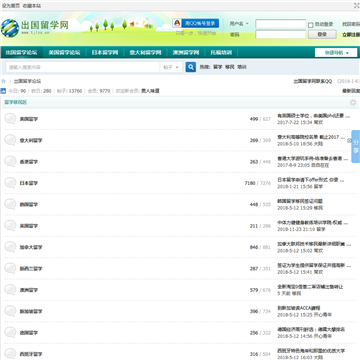Click the 最新回复 link
The image size is (360, 360).
click(x=351, y=91)
